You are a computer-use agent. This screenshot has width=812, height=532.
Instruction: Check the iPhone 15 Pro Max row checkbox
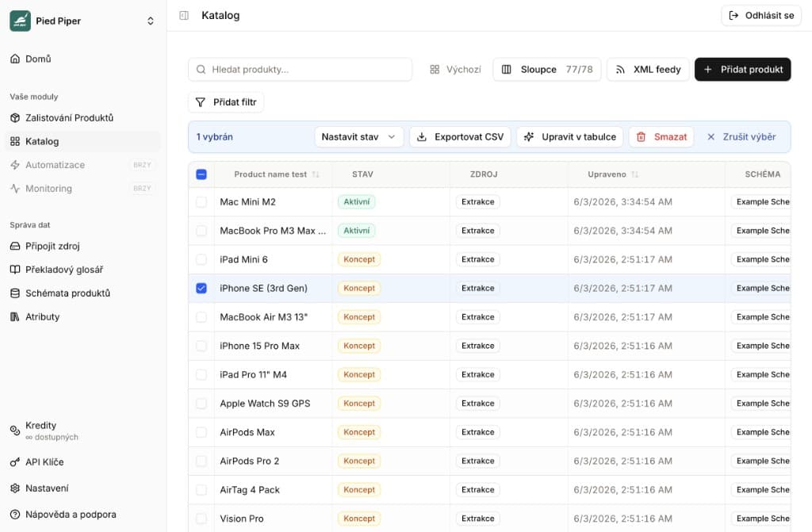(201, 346)
